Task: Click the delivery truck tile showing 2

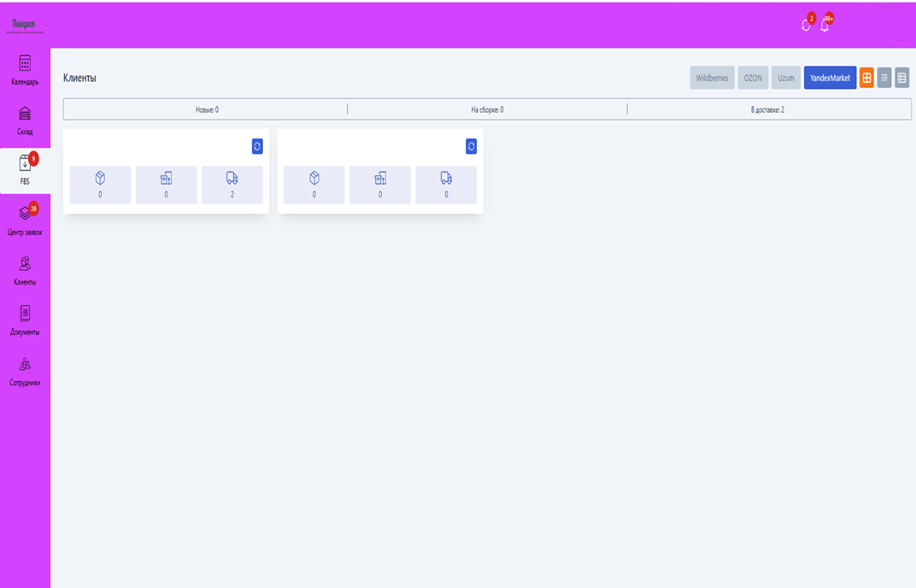Action: pos(232,185)
